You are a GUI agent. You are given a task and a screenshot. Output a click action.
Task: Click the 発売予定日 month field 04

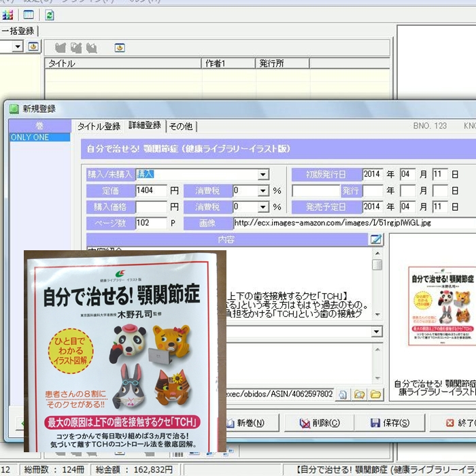[408, 207]
